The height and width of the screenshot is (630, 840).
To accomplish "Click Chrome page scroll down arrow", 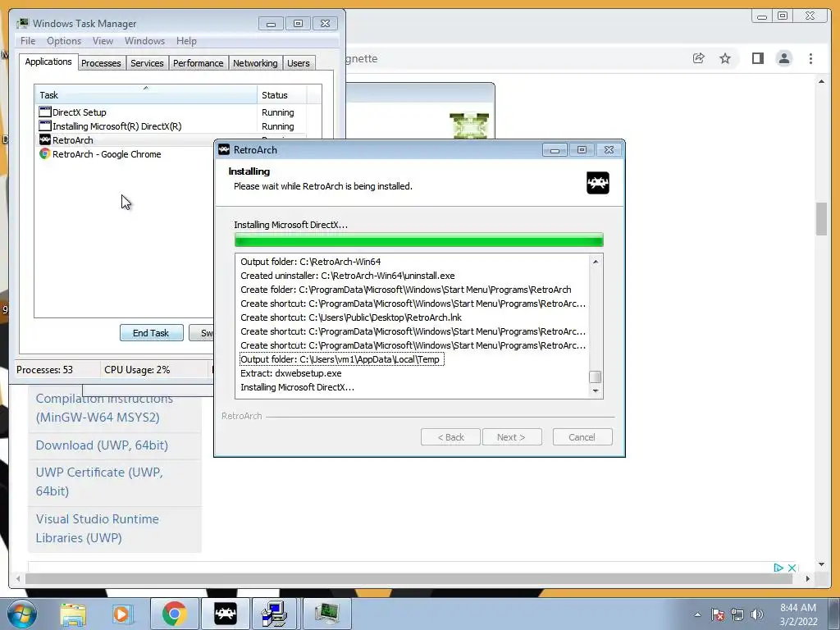I will (x=822, y=564).
